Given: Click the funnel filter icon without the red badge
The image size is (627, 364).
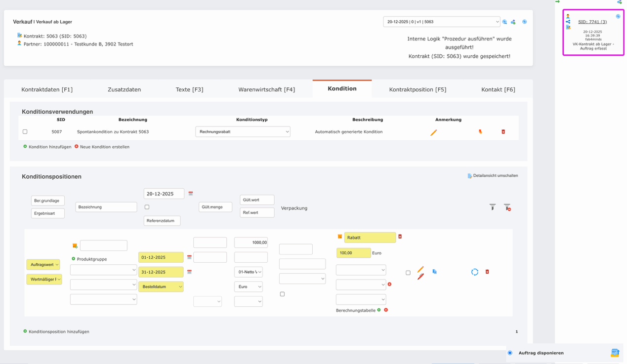Looking at the screenshot, I should [x=492, y=207].
